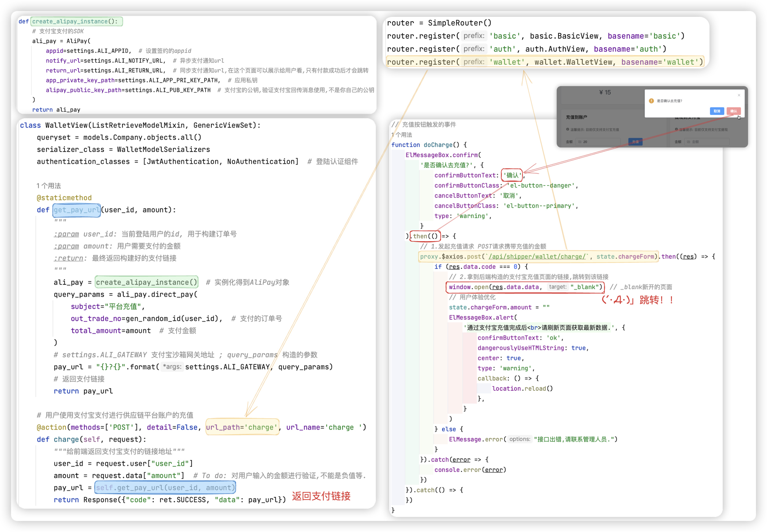Click wallet icon inside the 20 amount field
767x532 pixels.
pos(580,142)
